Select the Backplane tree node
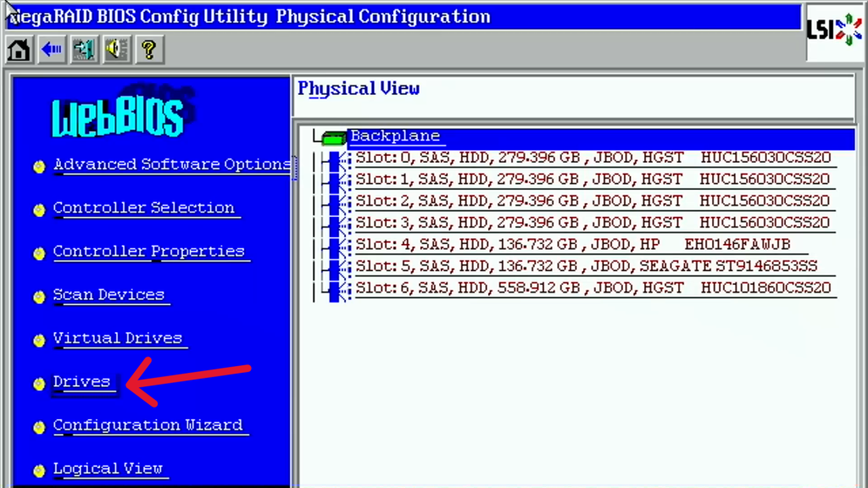Viewport: 868px width, 488px height. point(395,136)
